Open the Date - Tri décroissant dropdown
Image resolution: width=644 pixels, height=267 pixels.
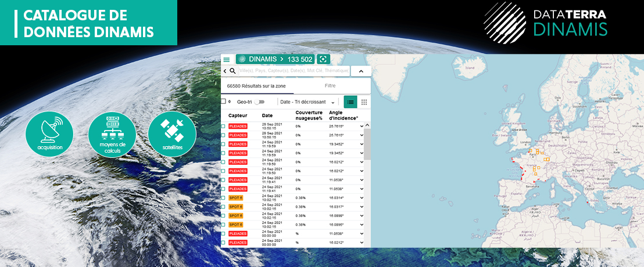click(308, 102)
